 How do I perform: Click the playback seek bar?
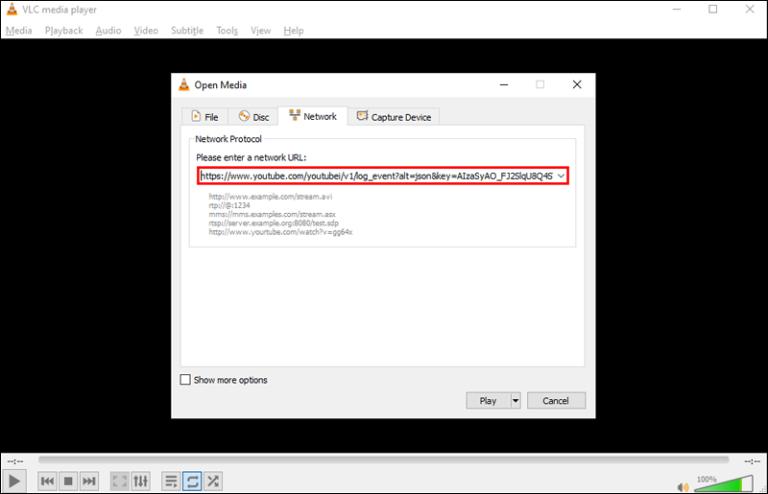[x=384, y=460]
